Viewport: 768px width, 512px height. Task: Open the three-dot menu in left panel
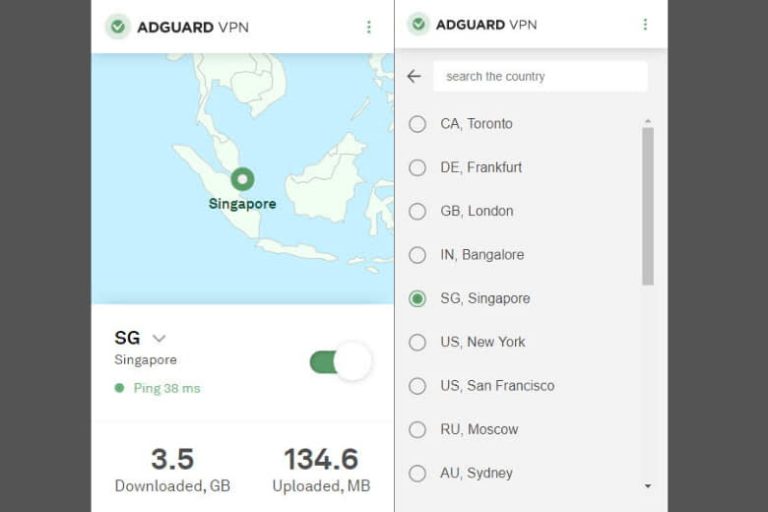click(x=368, y=27)
